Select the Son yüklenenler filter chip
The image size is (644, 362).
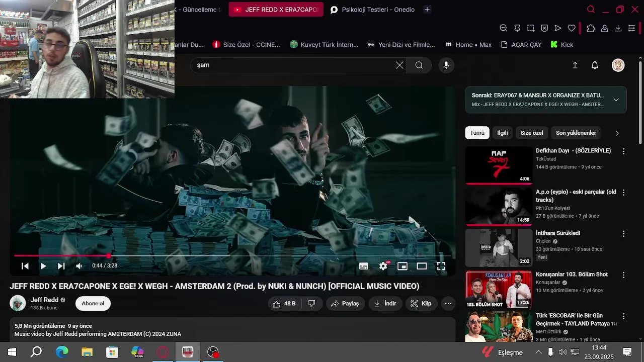[576, 133]
